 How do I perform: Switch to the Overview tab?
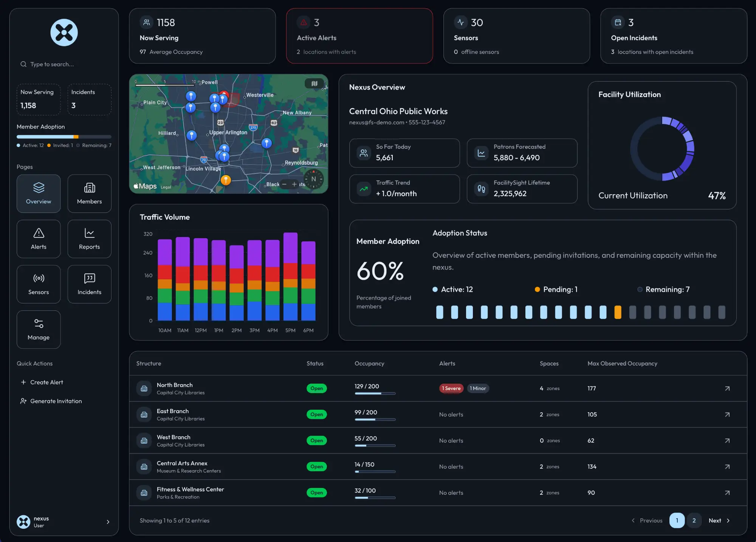(x=38, y=194)
